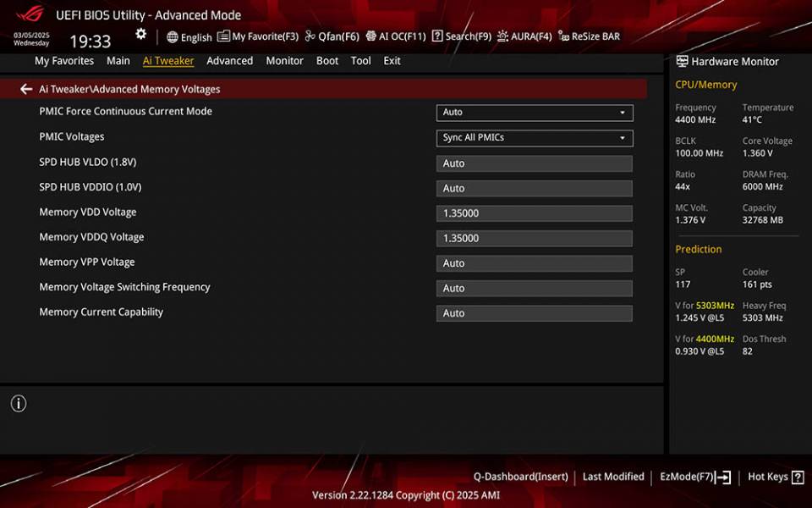The width and height of the screenshot is (812, 508).
Task: Switch to the Main tab
Action: tap(118, 61)
